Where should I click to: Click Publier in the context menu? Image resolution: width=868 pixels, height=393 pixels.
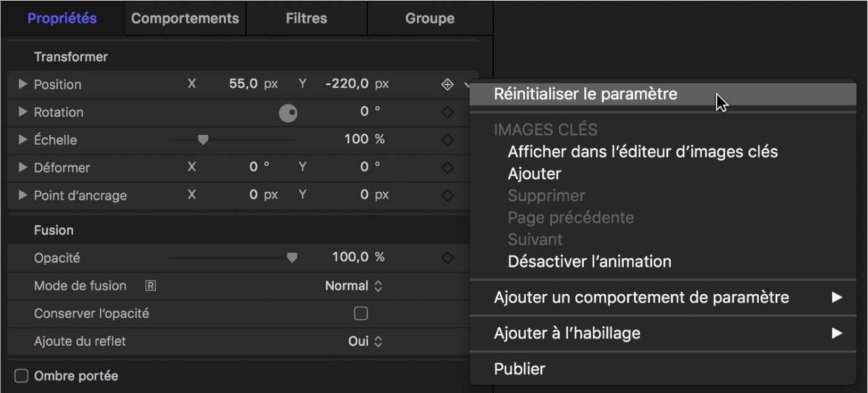(x=519, y=368)
